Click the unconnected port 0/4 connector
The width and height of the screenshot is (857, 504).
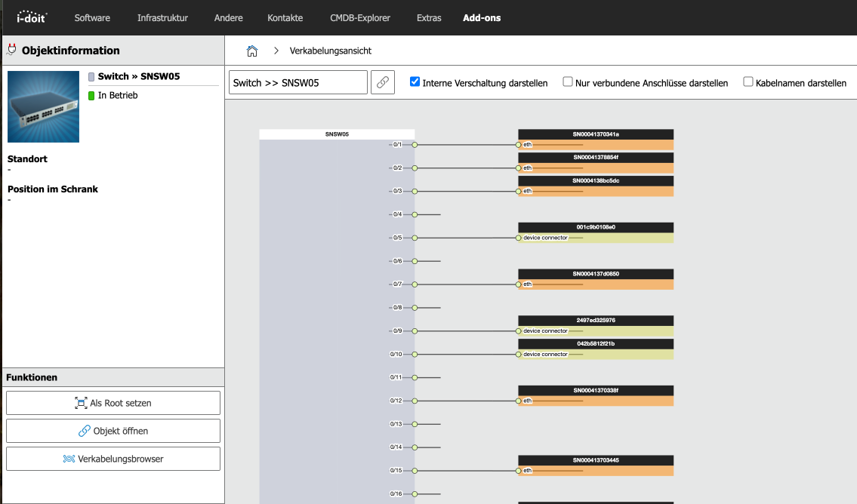(415, 214)
